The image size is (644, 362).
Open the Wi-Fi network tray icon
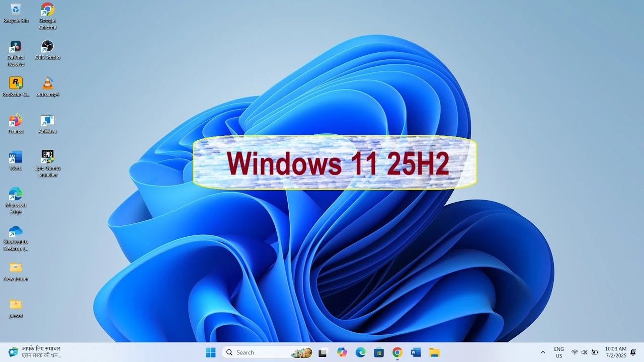pos(575,352)
